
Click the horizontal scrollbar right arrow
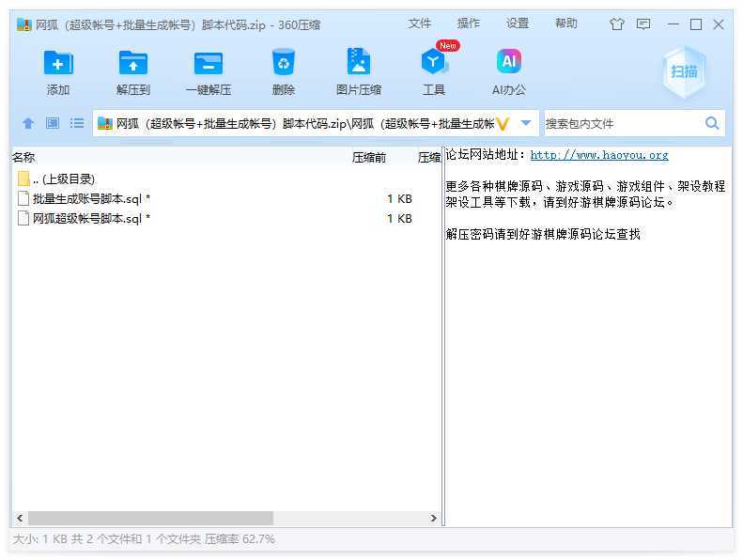[434, 518]
